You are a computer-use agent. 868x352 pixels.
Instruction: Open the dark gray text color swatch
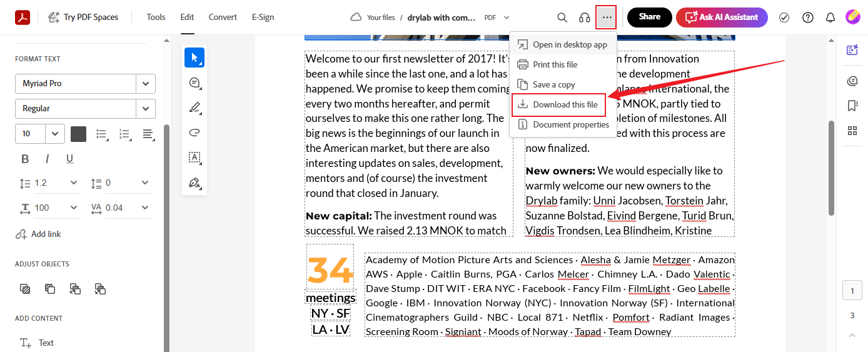click(78, 134)
